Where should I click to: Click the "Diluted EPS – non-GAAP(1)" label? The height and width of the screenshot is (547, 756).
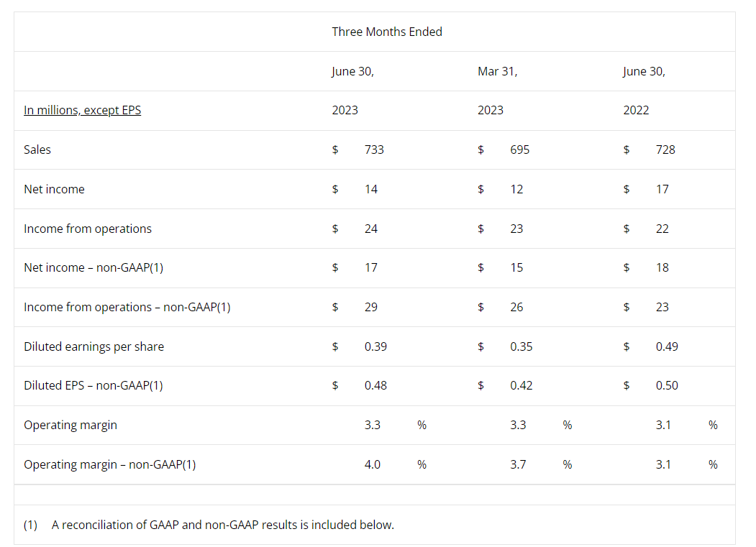pyautogui.click(x=94, y=385)
